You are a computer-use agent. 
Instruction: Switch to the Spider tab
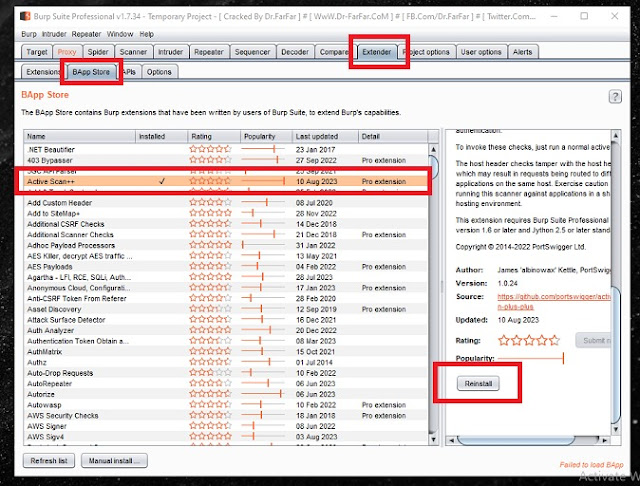coord(98,52)
